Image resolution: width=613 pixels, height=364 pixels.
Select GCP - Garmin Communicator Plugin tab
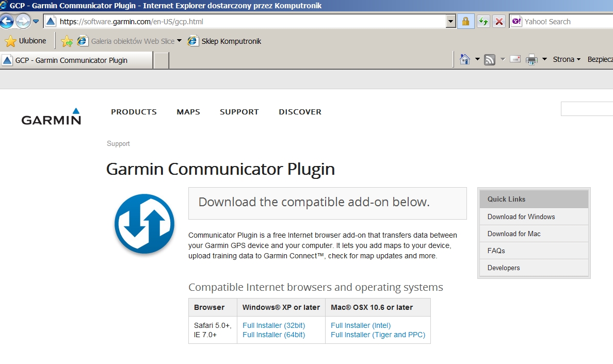click(76, 60)
